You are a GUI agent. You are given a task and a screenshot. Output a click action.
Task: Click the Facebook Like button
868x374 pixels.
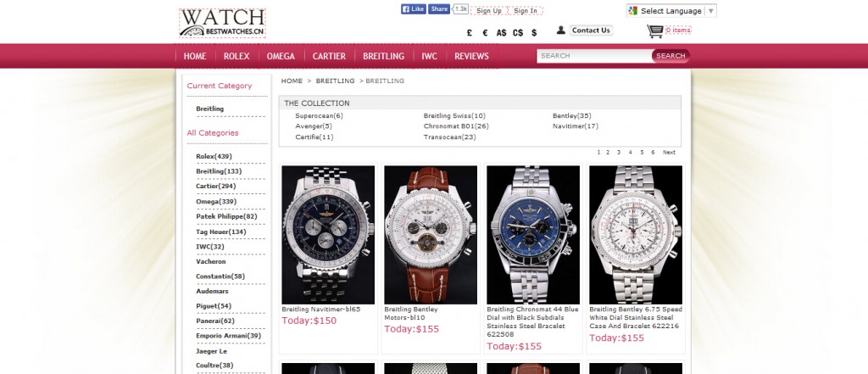(x=414, y=9)
